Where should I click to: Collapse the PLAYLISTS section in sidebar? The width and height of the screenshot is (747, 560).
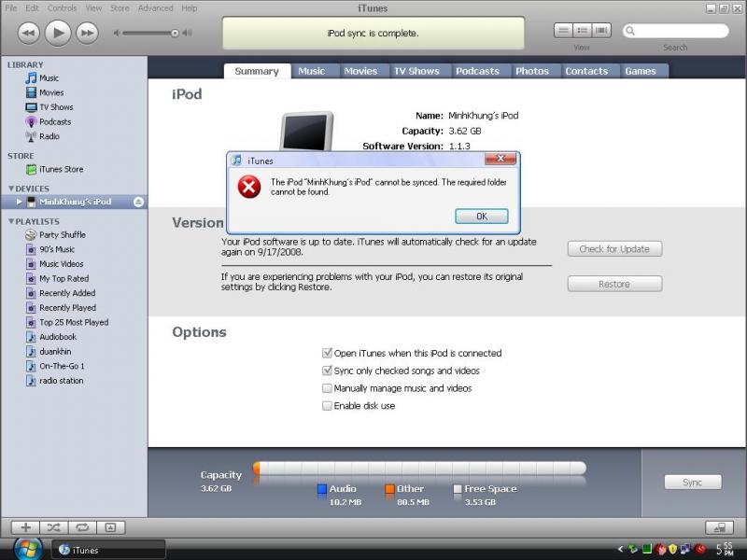point(10,222)
